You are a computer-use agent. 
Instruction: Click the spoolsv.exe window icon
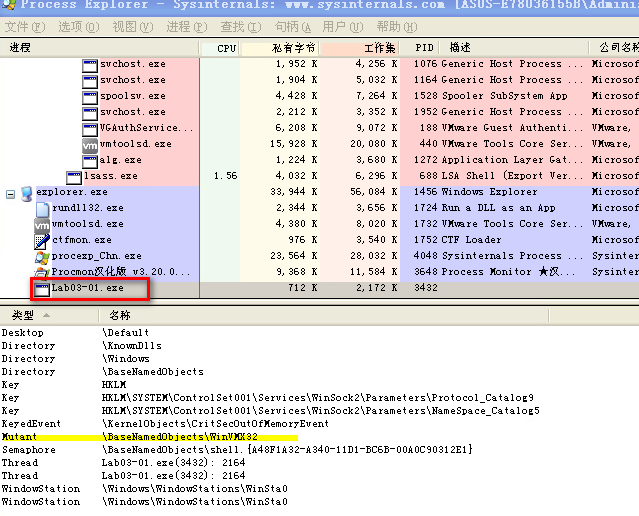click(90, 97)
